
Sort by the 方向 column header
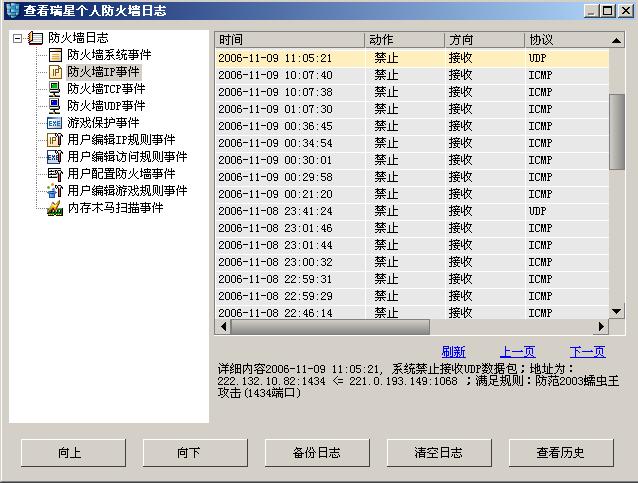coord(484,40)
